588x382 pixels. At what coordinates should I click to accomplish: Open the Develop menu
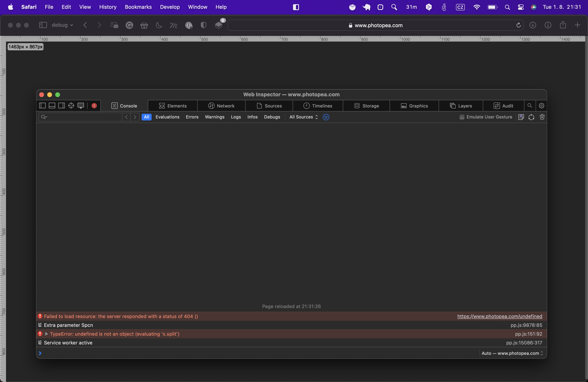(x=170, y=7)
